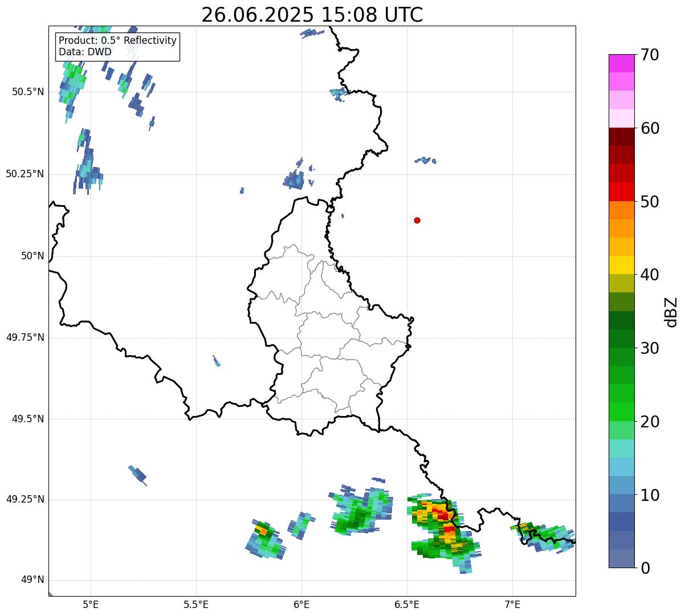Image resolution: width=685 pixels, height=616 pixels.
Task: Click the colorbar tick label 20
Action: (x=650, y=422)
